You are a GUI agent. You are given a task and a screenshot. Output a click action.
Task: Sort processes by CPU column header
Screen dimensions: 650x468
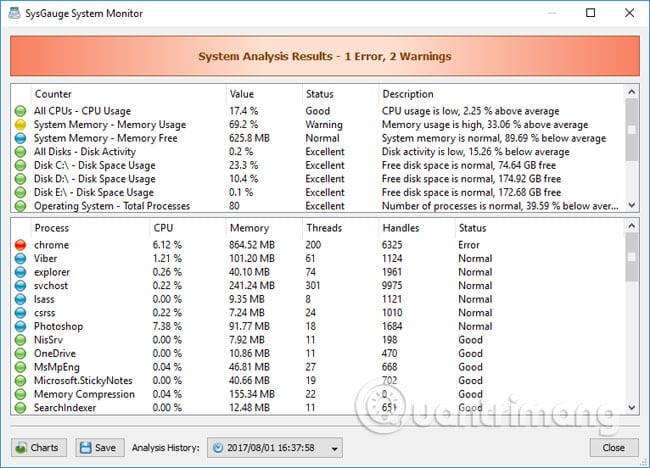click(x=188, y=228)
